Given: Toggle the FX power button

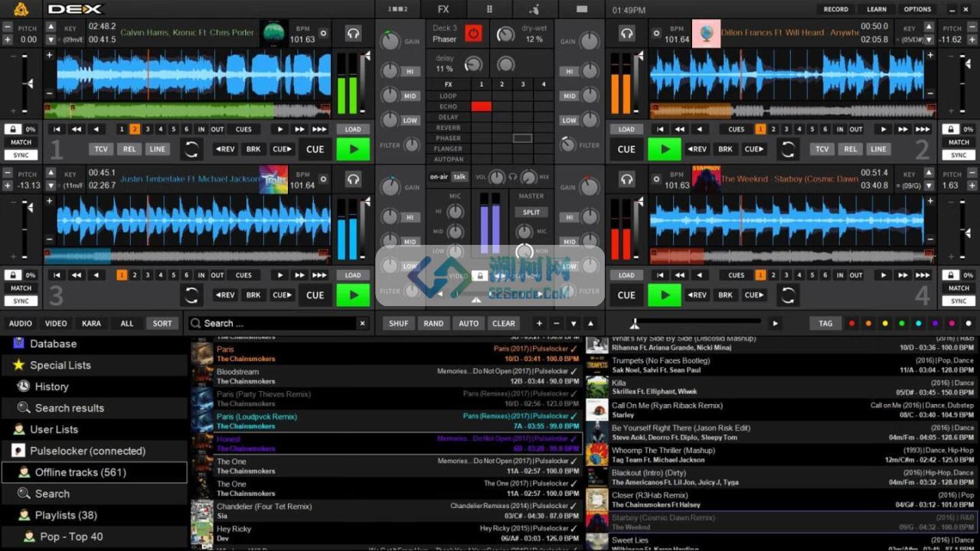Looking at the screenshot, I should click(x=473, y=33).
